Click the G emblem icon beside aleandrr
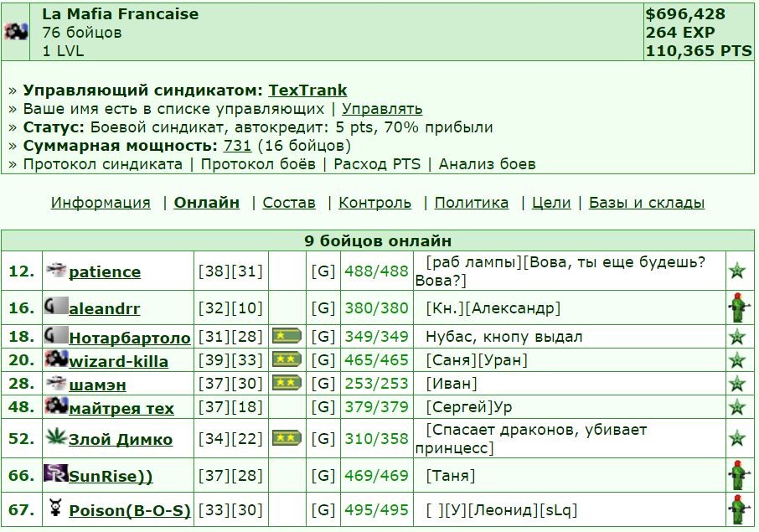 (55, 306)
